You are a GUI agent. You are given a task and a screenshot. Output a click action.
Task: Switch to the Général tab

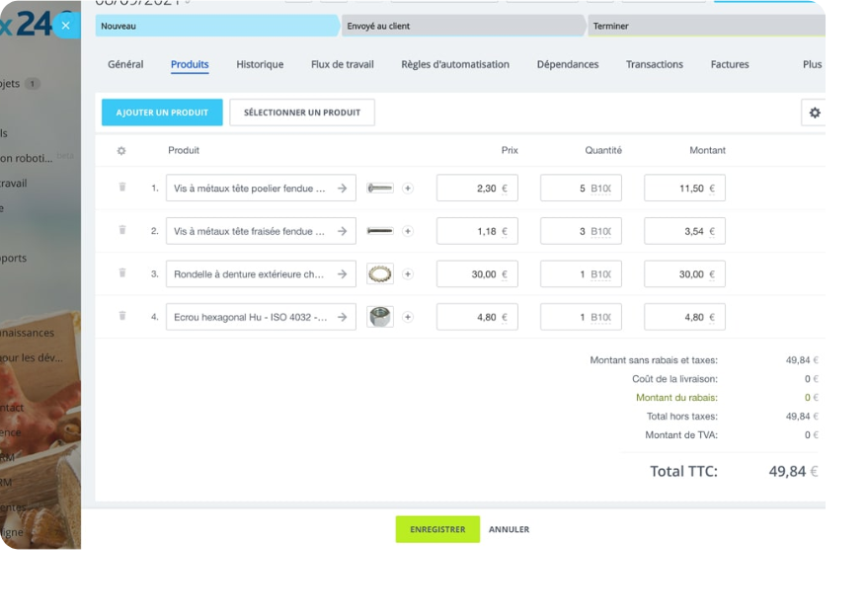click(125, 64)
